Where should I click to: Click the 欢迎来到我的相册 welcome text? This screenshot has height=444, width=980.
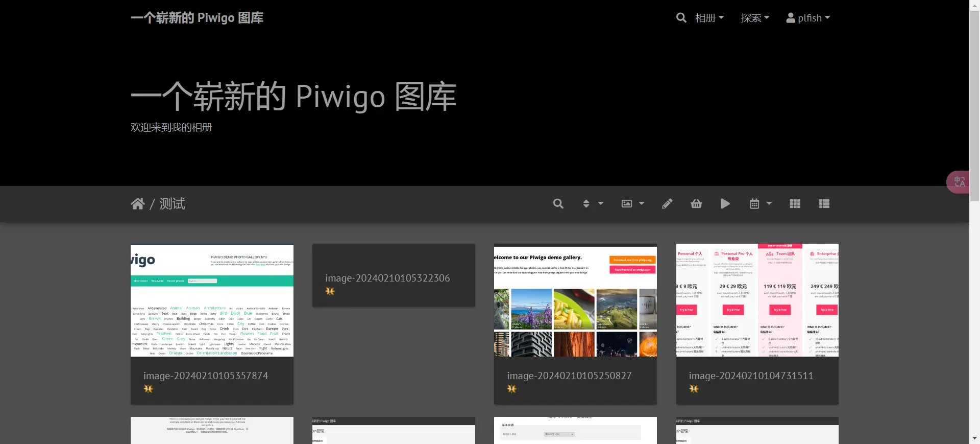(171, 127)
